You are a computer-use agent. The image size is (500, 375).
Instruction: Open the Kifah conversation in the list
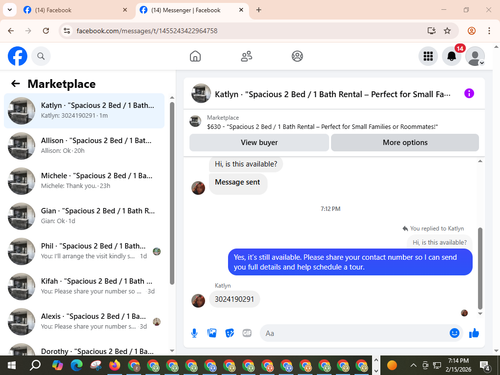(84, 286)
